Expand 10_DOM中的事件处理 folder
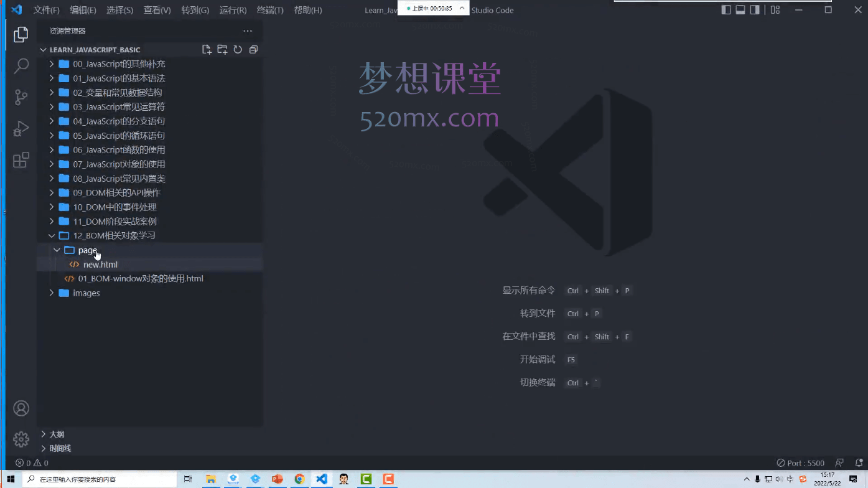 tap(149, 207)
